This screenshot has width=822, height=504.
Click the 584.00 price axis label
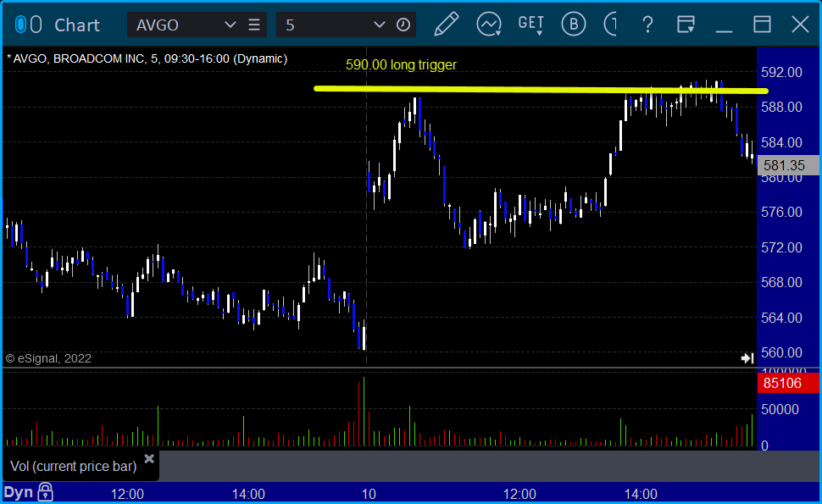pyautogui.click(x=781, y=142)
